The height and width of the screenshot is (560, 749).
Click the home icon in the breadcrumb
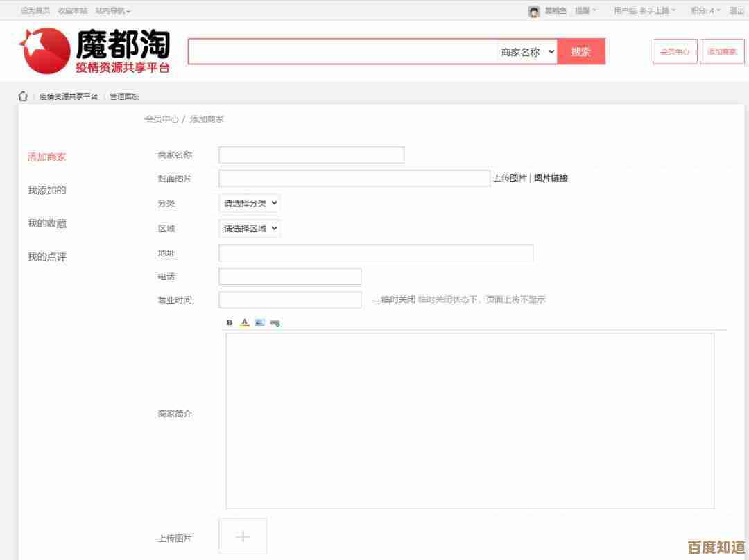[23, 96]
